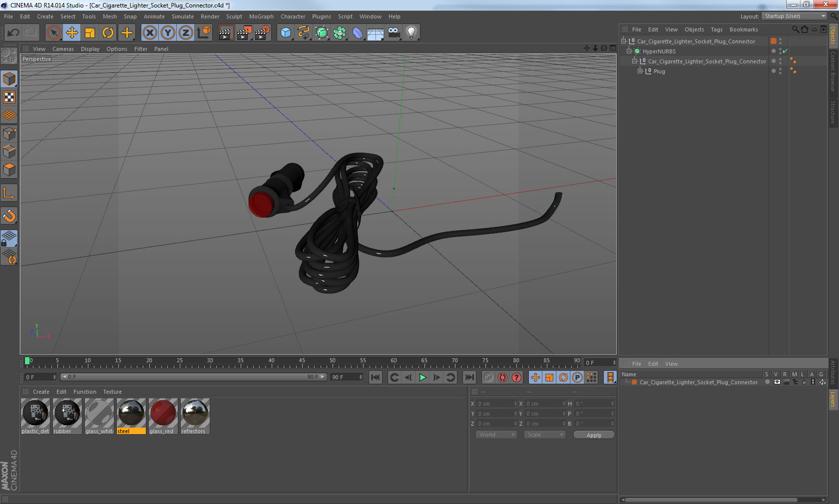Select the Live Selection tool
Image resolution: width=839 pixels, height=504 pixels.
53,33
